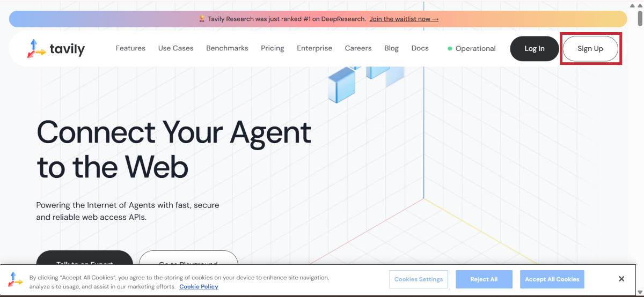Navigate to the Enterprise page
Screen dimensions: 644x297
[314, 48]
